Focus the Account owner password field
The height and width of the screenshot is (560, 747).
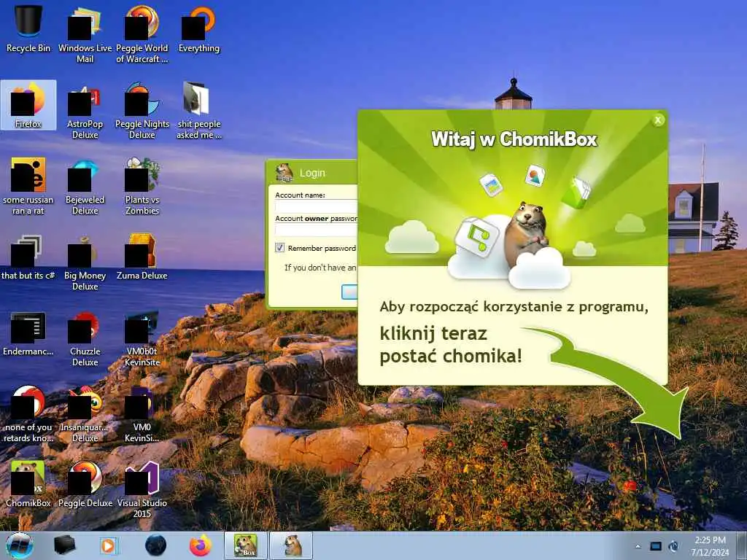click(316, 230)
